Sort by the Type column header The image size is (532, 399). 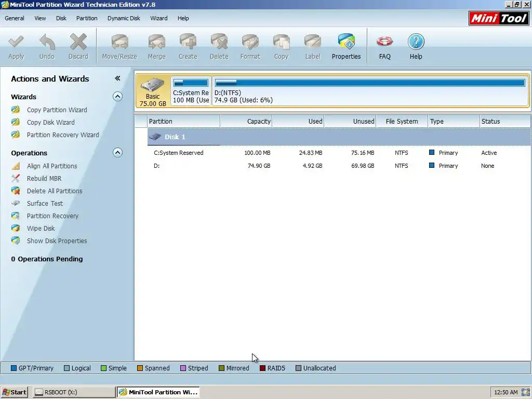click(454, 122)
